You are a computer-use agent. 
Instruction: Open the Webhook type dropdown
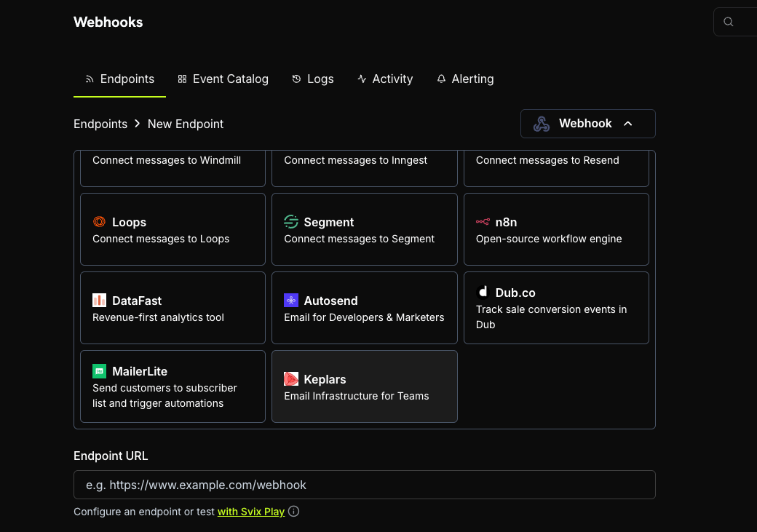[x=587, y=124]
